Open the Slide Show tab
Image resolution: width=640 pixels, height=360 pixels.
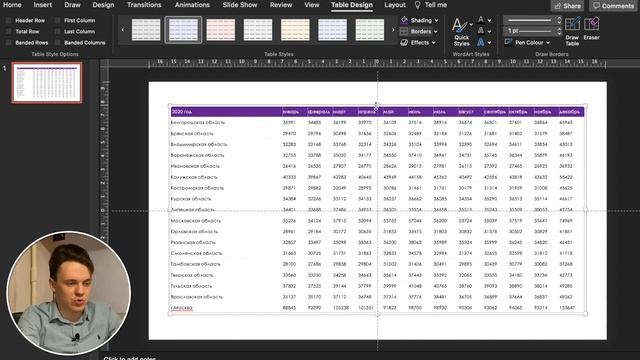(240, 5)
